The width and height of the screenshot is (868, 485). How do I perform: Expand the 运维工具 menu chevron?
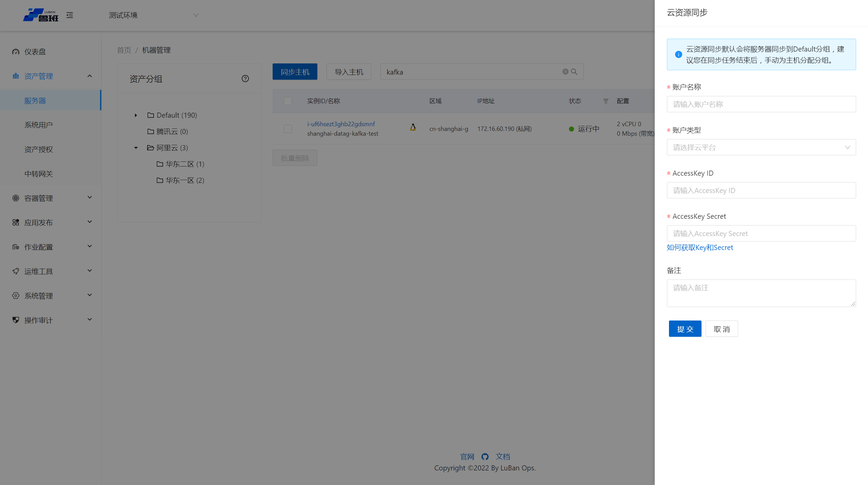click(90, 271)
